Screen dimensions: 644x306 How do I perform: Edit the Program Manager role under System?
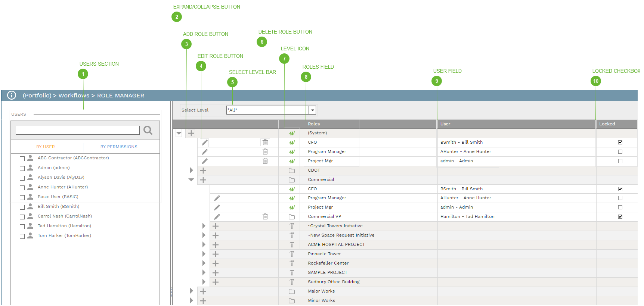(205, 152)
